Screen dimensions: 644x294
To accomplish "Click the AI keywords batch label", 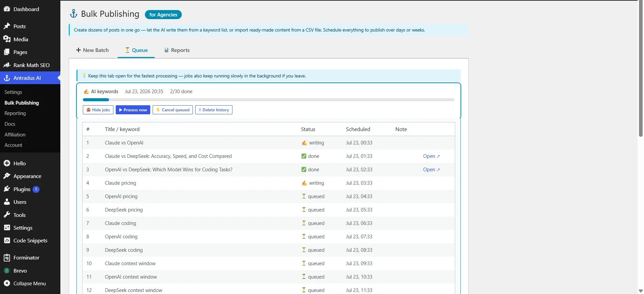I will pos(105,92).
